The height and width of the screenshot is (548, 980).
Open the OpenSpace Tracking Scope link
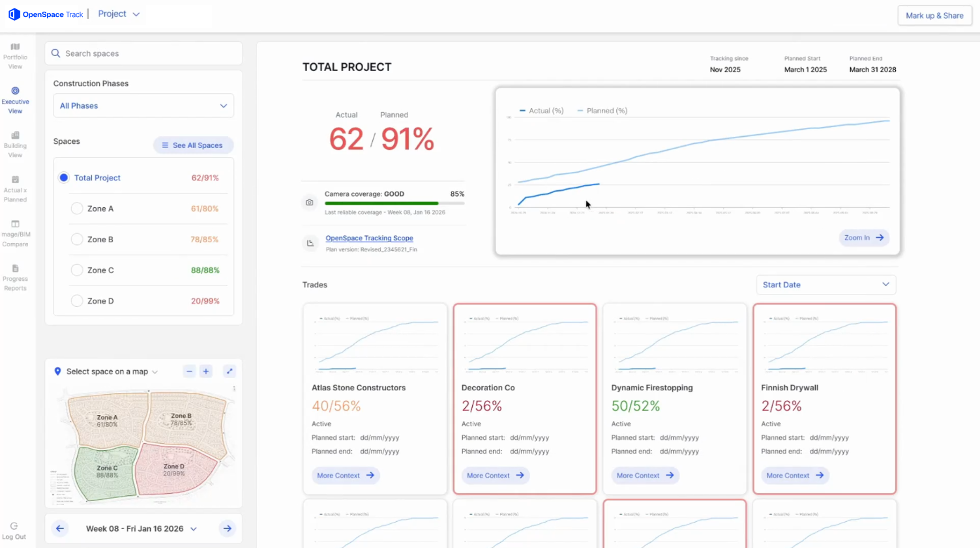[369, 238]
